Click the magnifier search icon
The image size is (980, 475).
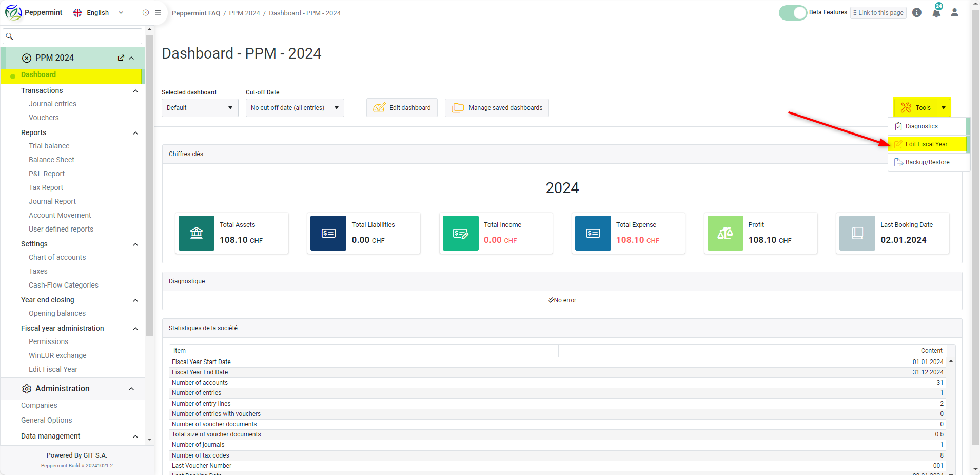[x=9, y=36]
